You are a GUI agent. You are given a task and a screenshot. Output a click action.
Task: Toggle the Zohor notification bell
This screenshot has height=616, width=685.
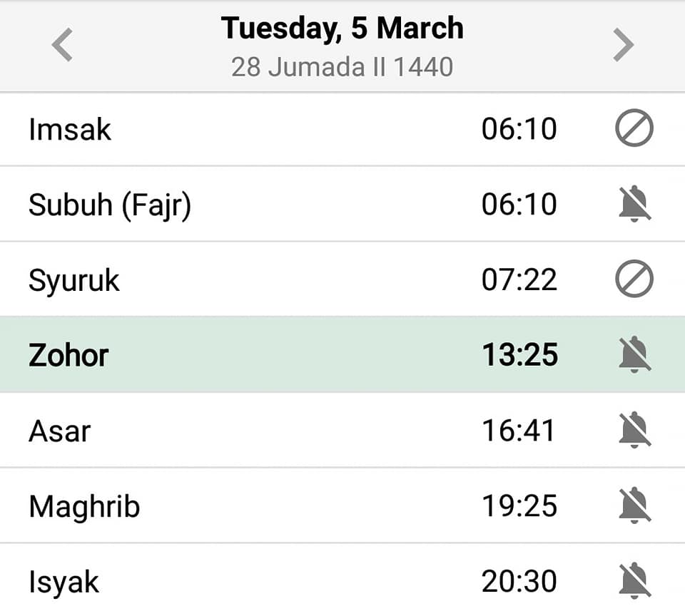(635, 354)
